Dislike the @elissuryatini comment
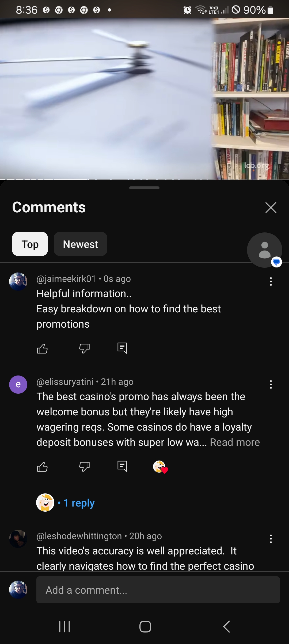The image size is (289, 644). pos(84,467)
